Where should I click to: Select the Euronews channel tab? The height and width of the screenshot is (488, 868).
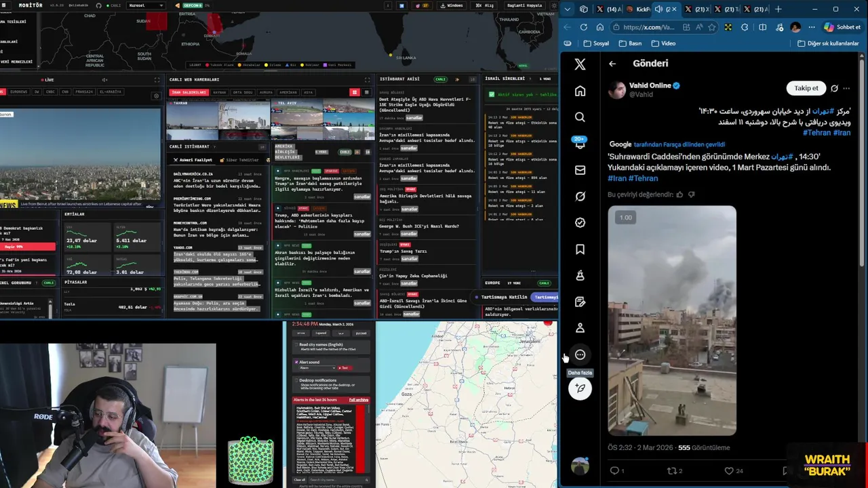pos(19,91)
